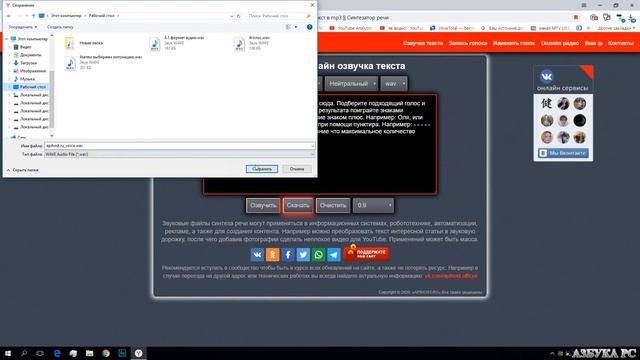Viewport: 640px width, 360px height.
Task: Open the wav format dropdown
Action: 394,84
